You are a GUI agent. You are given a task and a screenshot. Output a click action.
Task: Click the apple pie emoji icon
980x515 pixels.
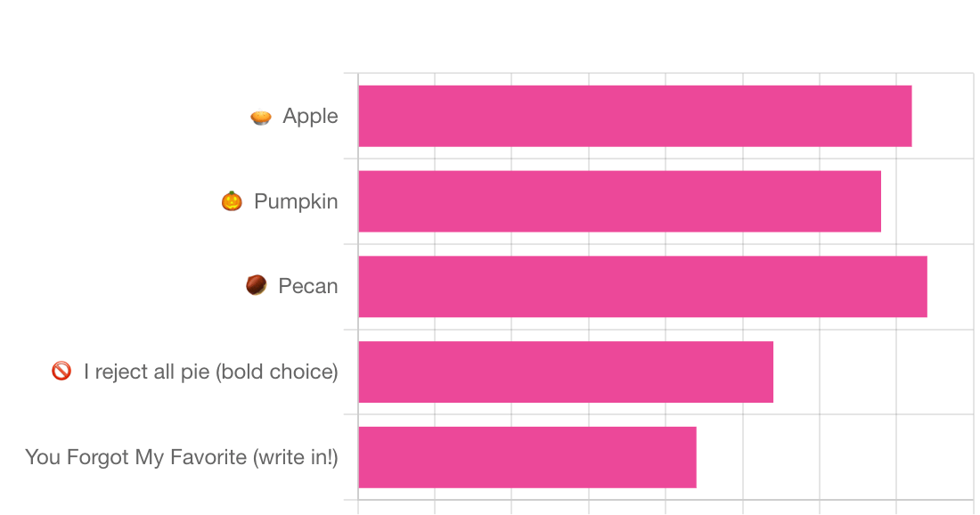(261, 117)
